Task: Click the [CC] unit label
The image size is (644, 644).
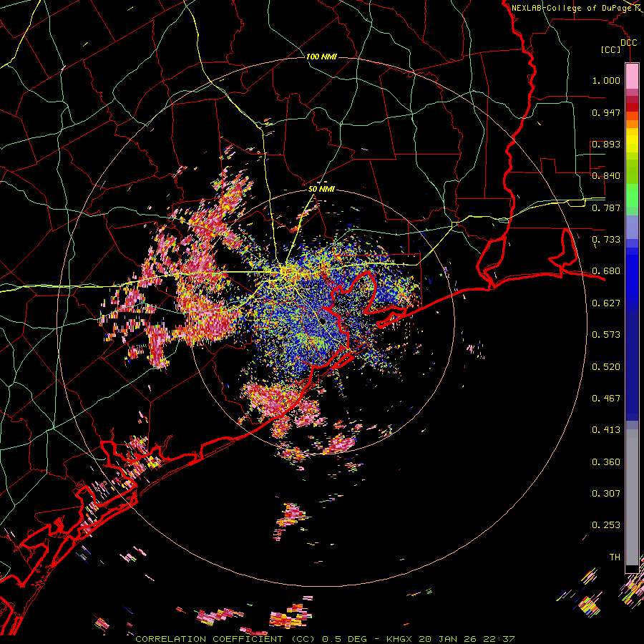Action: 610,49
